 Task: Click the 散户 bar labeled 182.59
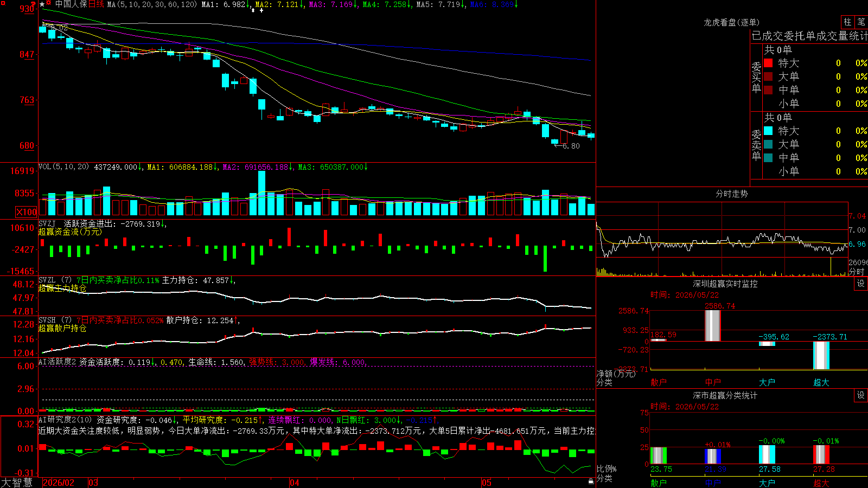(x=659, y=340)
